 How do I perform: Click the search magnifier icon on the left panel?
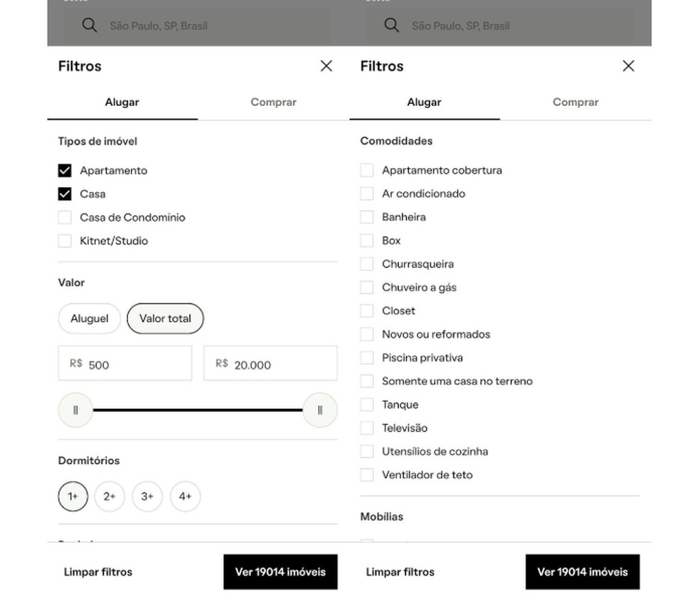tap(90, 25)
